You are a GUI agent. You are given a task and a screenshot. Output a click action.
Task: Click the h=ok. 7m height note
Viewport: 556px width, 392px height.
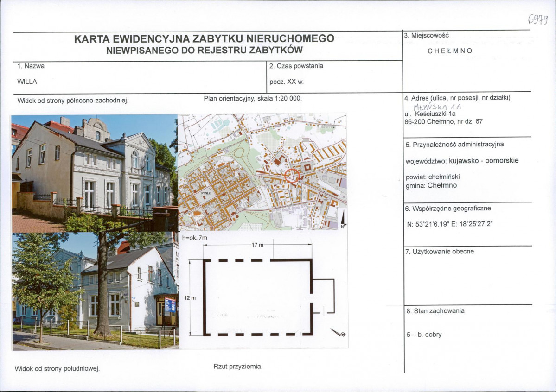tap(195, 238)
